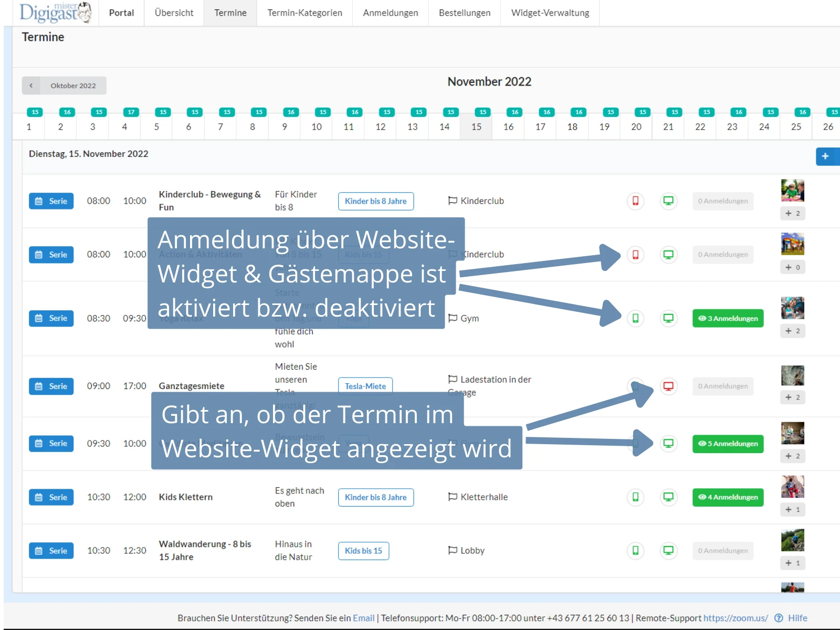Click the 3 Anmeldungen button for Yoga Relax
Screen dimensions: 840x630
pos(728,318)
